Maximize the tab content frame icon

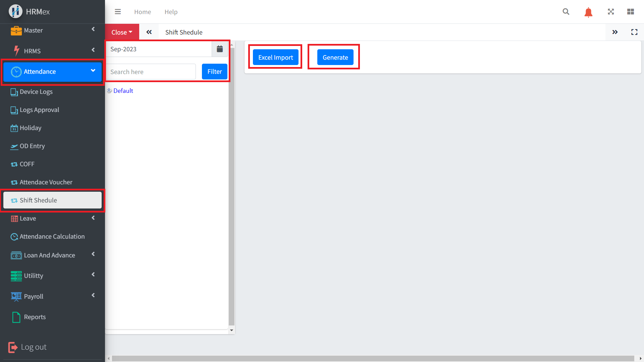pos(634,32)
